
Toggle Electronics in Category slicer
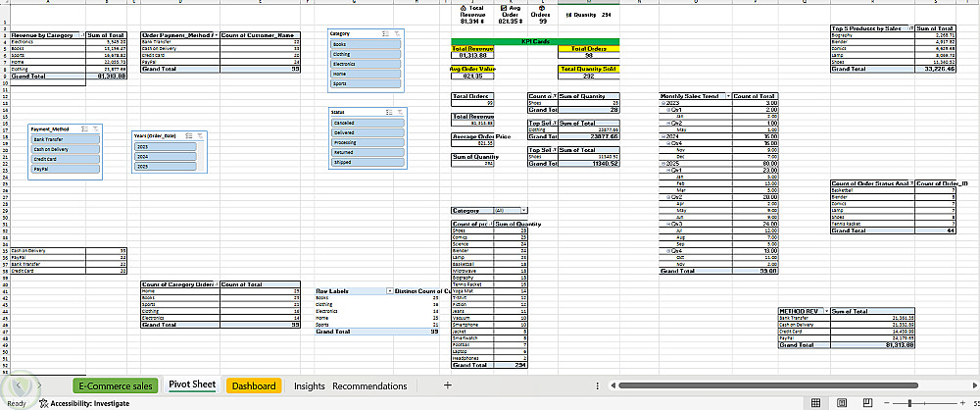click(x=366, y=64)
